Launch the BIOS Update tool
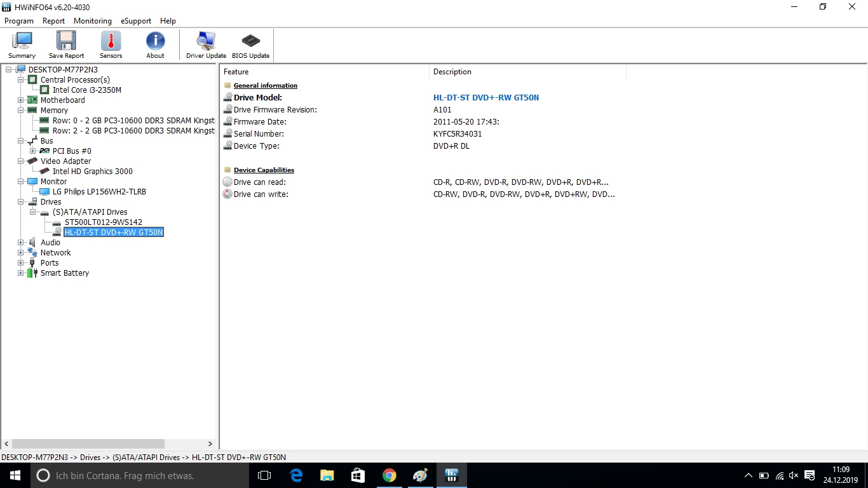Screen dimensions: 868x488 250,44
